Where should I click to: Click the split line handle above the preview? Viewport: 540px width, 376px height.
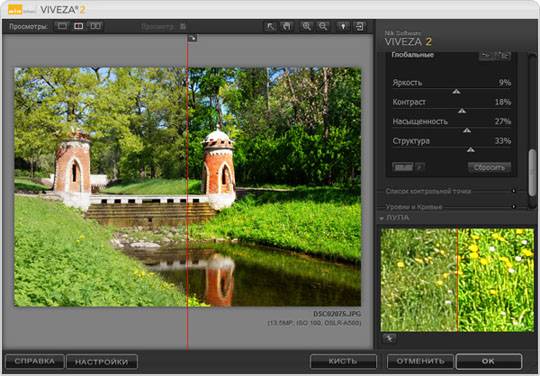pos(192,38)
